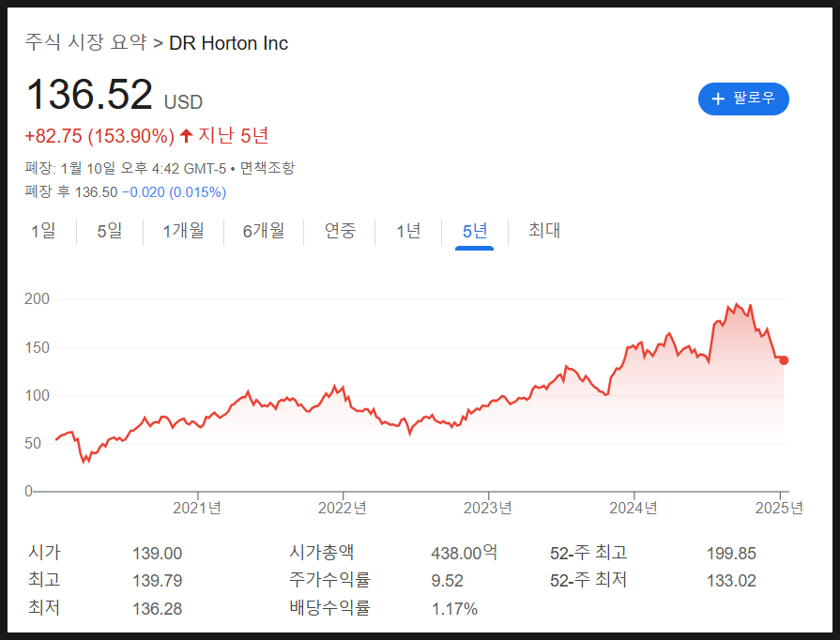
Task: Show the 최대 full history range
Action: point(544,231)
